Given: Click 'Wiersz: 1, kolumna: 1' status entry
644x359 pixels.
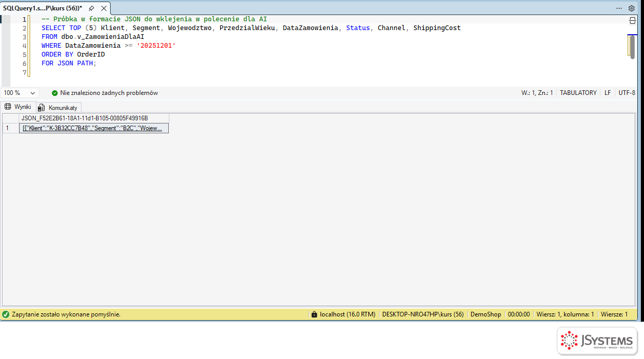Looking at the screenshot, I should 565,314.
